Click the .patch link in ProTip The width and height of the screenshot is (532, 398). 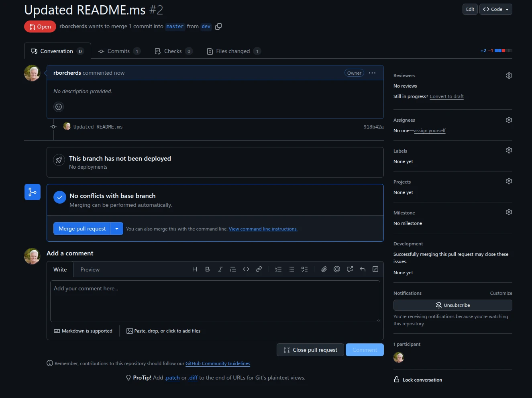pos(172,378)
